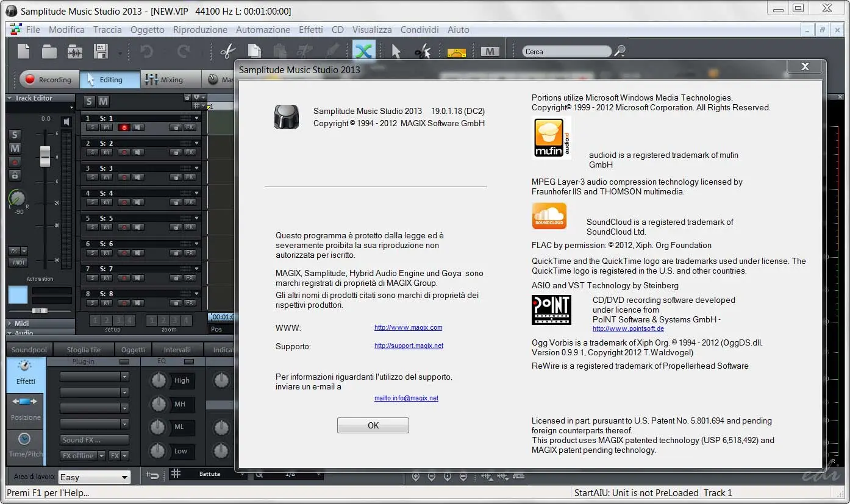Open the http://www.magix.com link
Image resolution: width=850 pixels, height=504 pixels.
[409, 327]
